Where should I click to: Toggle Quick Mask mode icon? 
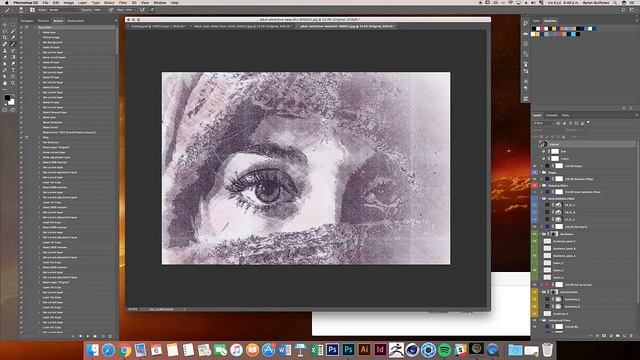pos(4,110)
